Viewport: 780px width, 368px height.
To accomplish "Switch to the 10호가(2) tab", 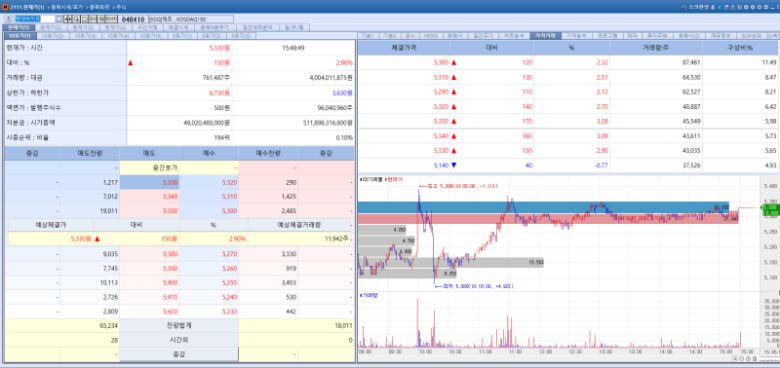I will [52, 36].
